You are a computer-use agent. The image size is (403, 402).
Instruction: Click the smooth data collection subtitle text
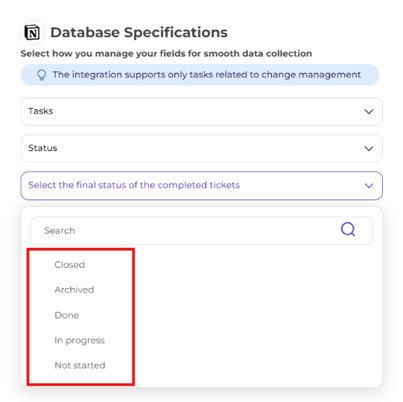pyautogui.click(x=166, y=53)
